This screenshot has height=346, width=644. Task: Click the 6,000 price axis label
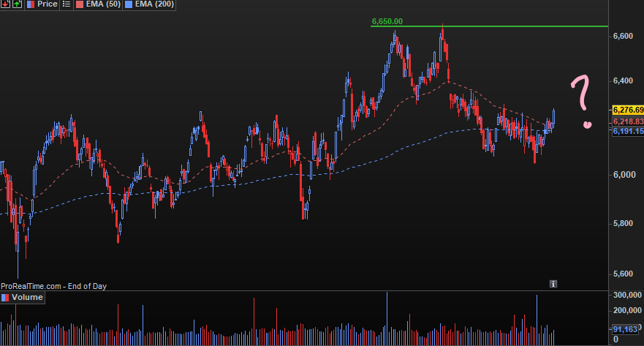point(624,175)
